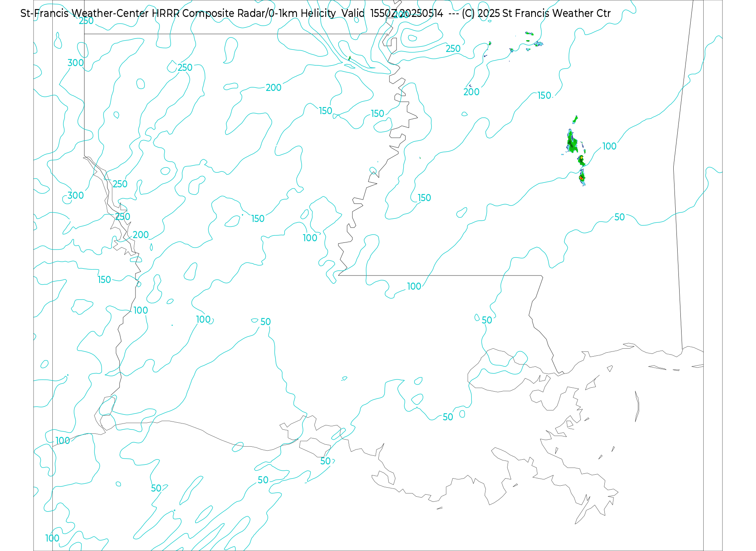Click 'HRRR Composite Radar/0-1km Helicity' in the title

(x=244, y=13)
